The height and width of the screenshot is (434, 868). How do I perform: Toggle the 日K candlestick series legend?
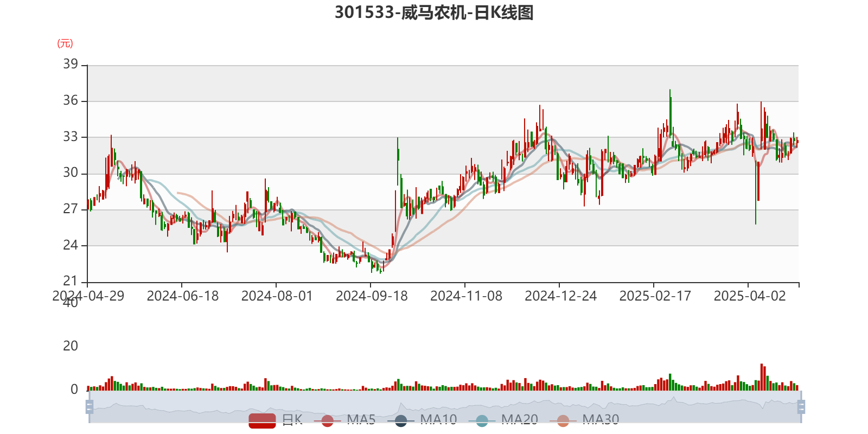[x=276, y=420]
